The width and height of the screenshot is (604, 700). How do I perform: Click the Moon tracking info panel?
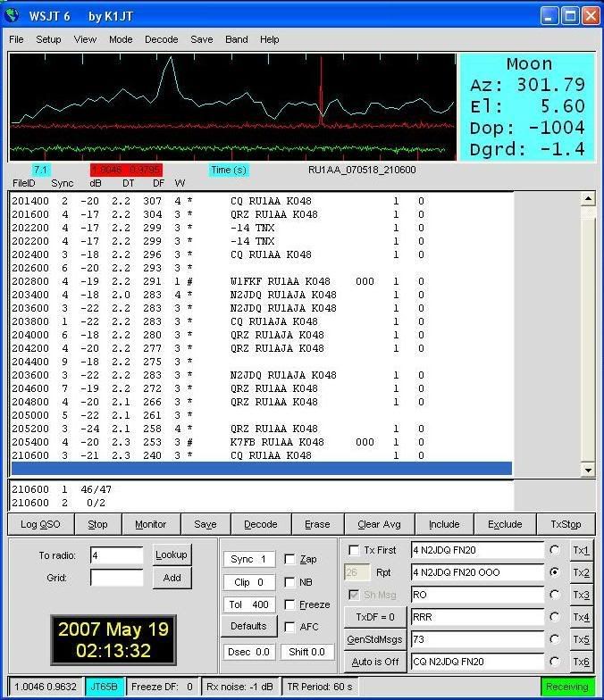527,107
